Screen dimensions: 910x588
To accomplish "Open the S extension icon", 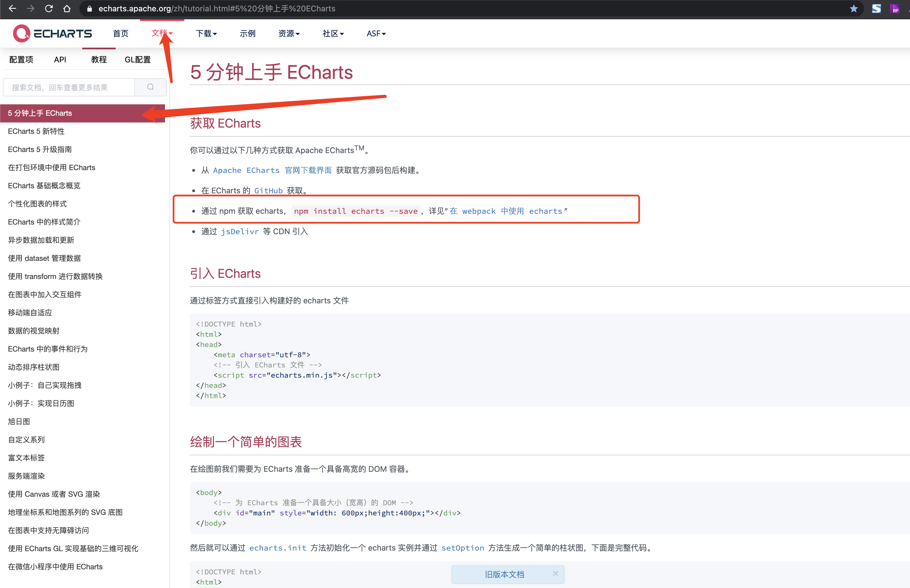I will pyautogui.click(x=877, y=9).
